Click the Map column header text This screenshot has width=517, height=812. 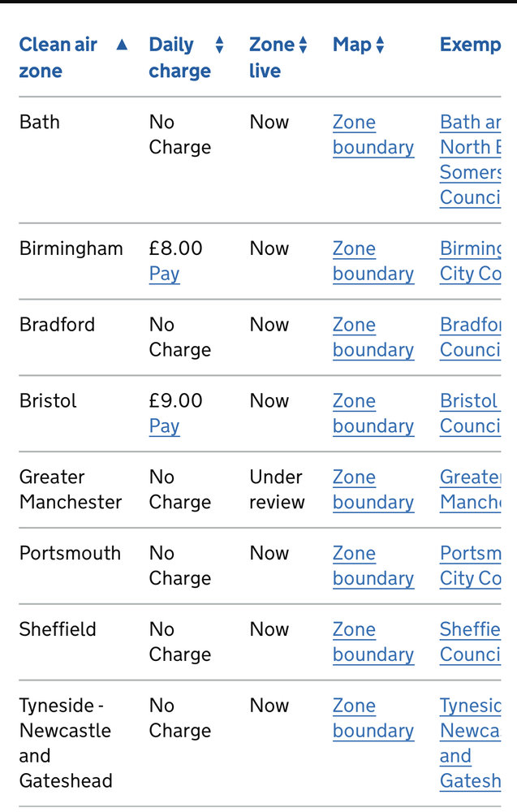(352, 45)
